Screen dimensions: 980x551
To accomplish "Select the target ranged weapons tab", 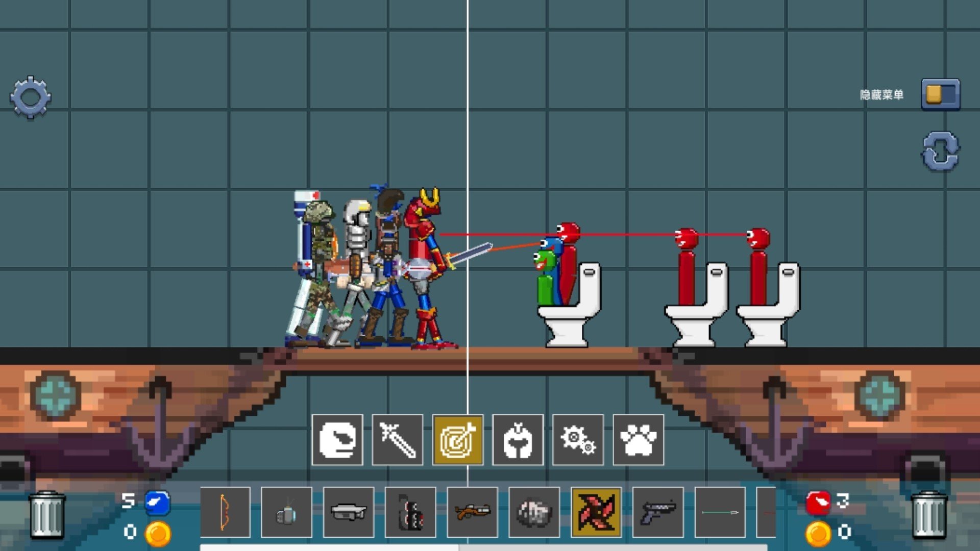I will pos(458,440).
